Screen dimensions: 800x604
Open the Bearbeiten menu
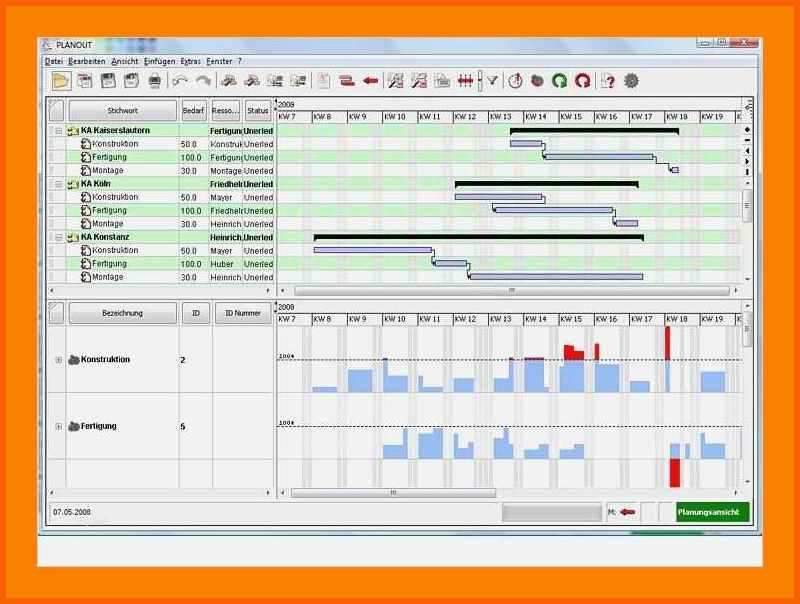tap(87, 61)
